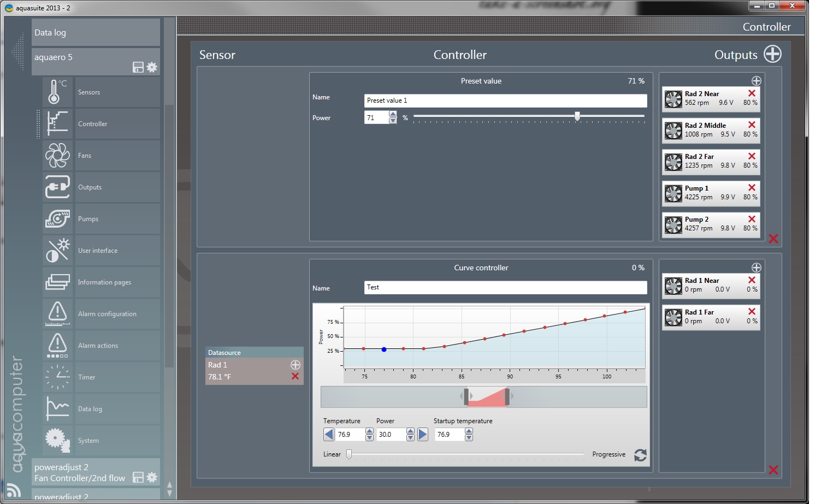Open Fans page in sidebar

click(x=117, y=156)
